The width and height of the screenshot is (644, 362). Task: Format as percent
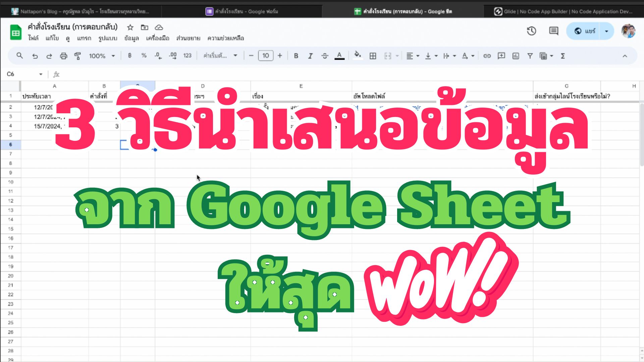coord(144,56)
